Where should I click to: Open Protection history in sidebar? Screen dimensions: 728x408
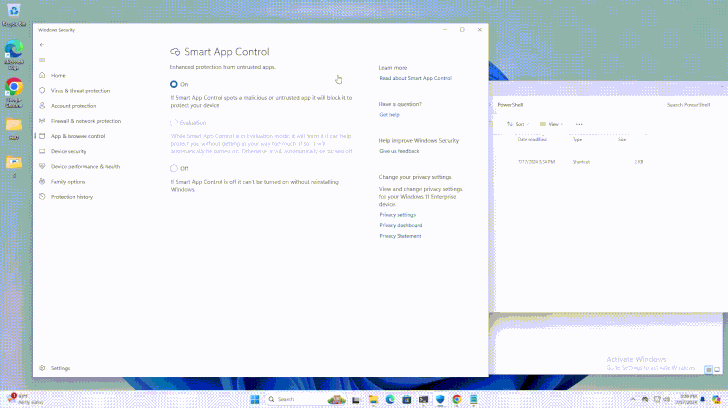click(71, 197)
